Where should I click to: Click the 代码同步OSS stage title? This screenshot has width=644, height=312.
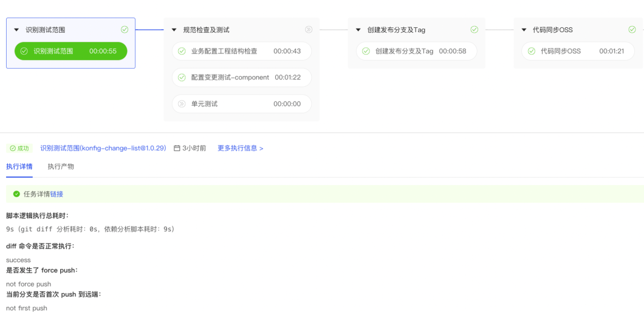pos(552,30)
